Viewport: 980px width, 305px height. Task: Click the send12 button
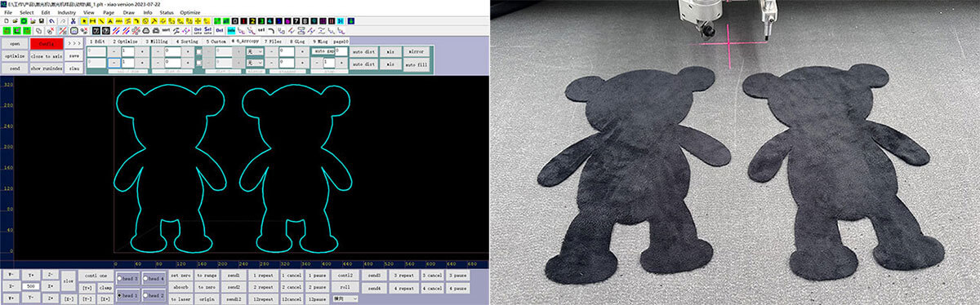point(233,299)
